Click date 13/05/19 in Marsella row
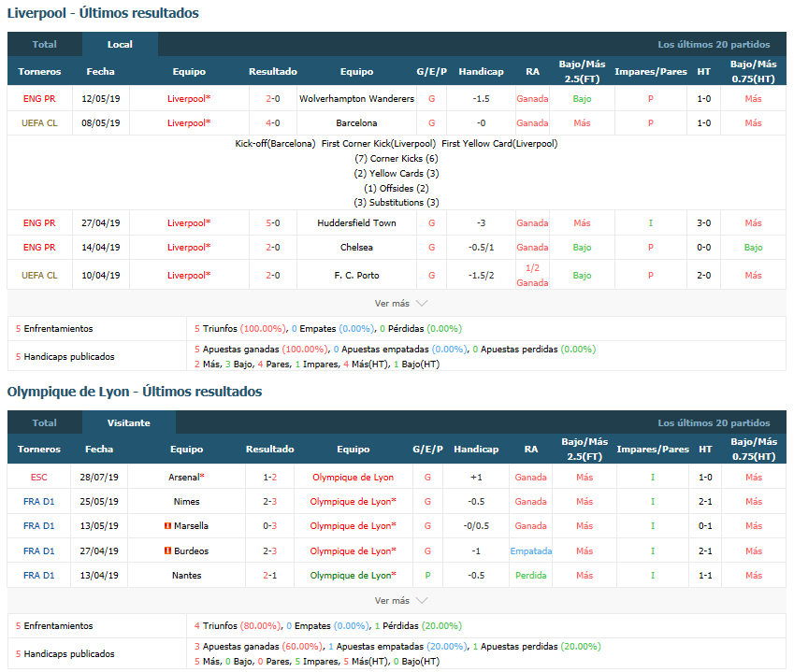 99,526
